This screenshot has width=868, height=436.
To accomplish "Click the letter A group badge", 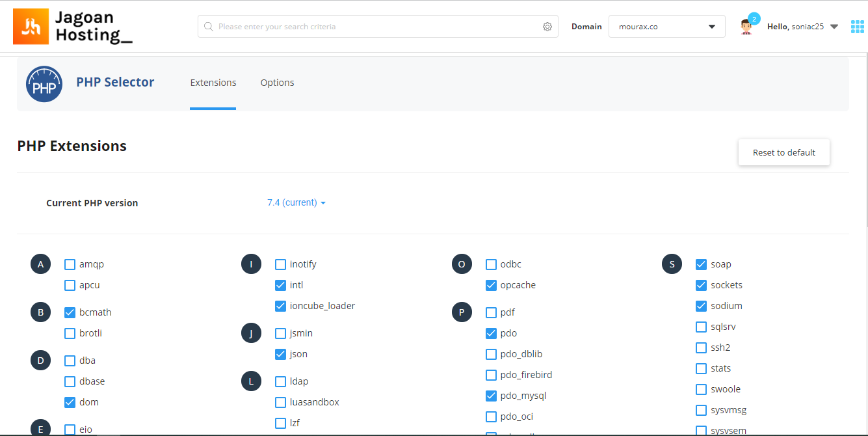I will pos(40,264).
